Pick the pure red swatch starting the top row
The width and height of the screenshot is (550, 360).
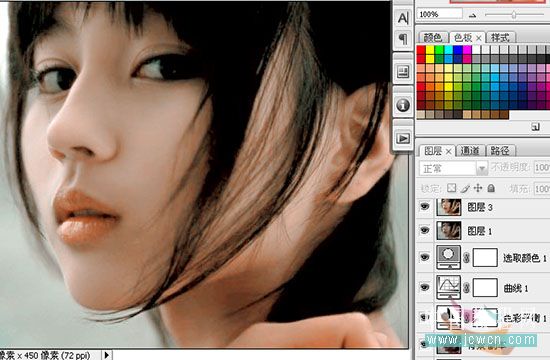[x=421, y=50]
